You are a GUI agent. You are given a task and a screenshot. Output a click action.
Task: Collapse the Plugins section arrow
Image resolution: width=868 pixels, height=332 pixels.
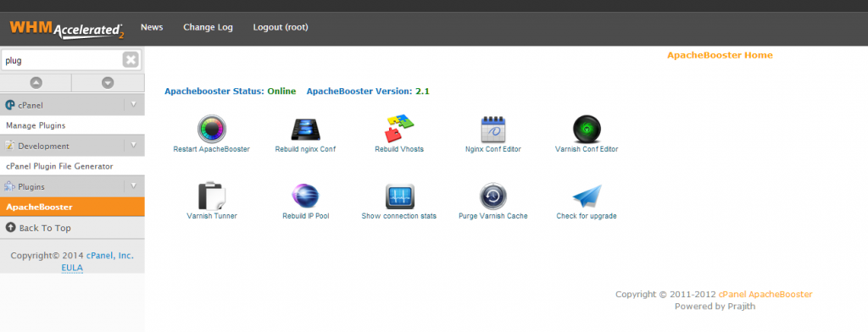click(x=133, y=186)
